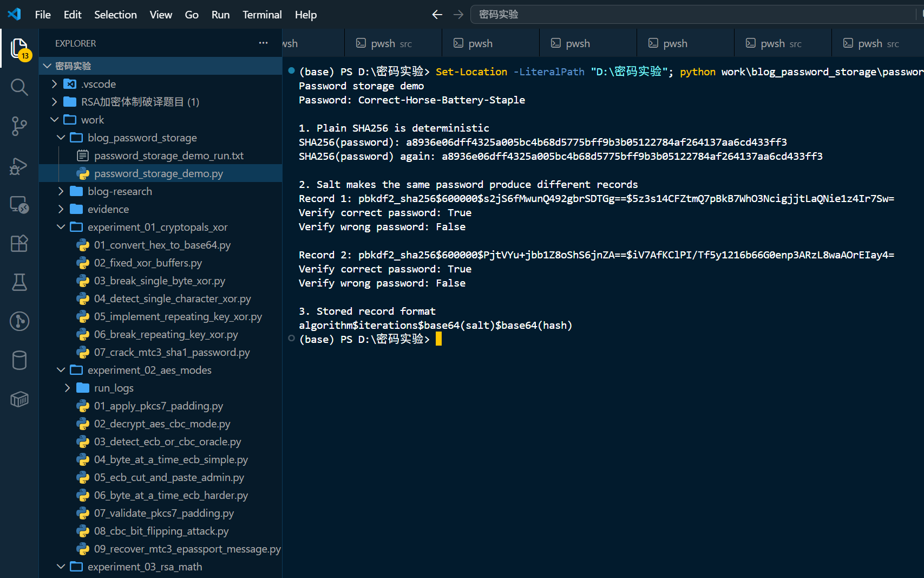Open the Extensions view icon
Screen dimensions: 924x578
coord(19,243)
